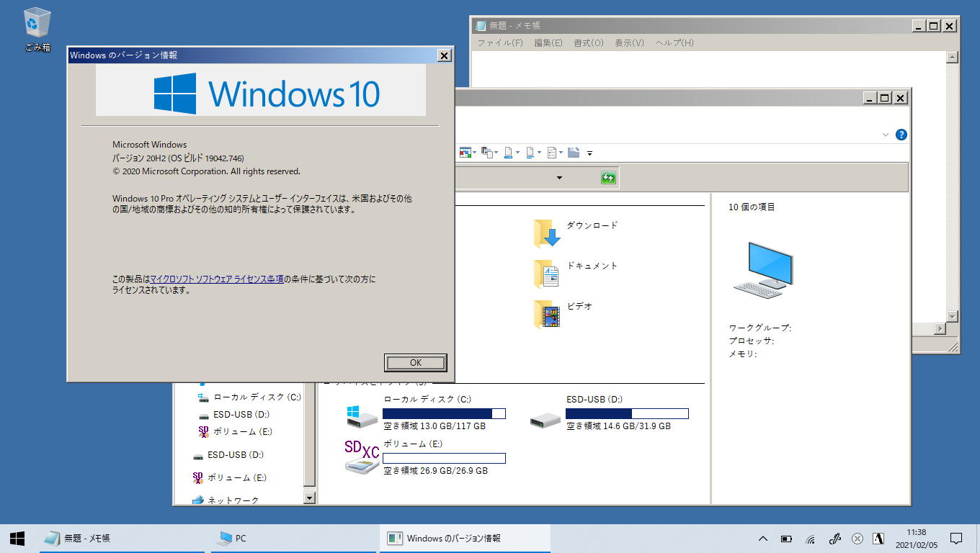Open the ドキュメント folder icon

click(x=547, y=274)
